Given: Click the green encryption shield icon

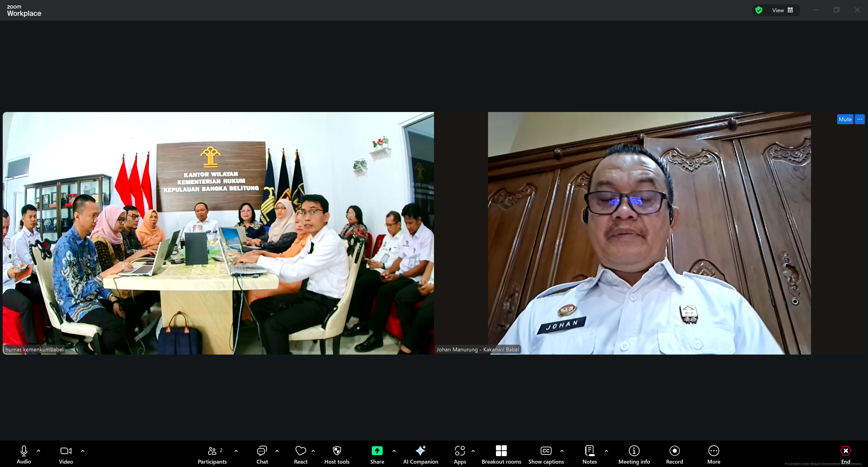Looking at the screenshot, I should [759, 10].
